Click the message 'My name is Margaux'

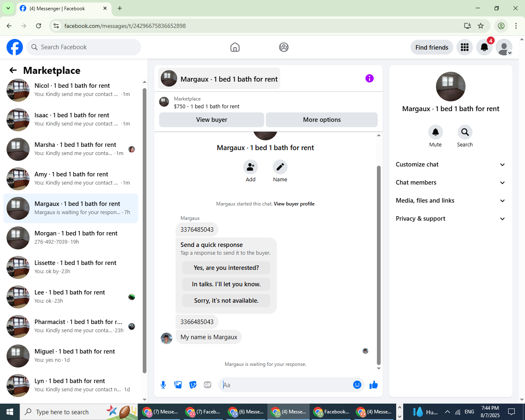[209, 337]
